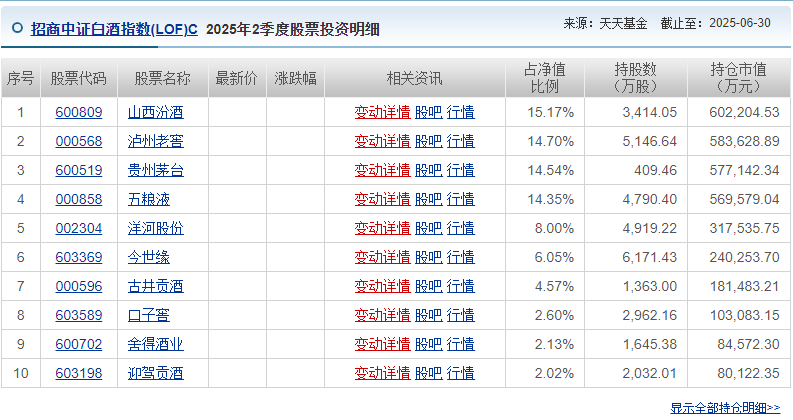Click the 截止至 date 2025-06-30
This screenshot has width=793, height=420.
(x=740, y=23)
